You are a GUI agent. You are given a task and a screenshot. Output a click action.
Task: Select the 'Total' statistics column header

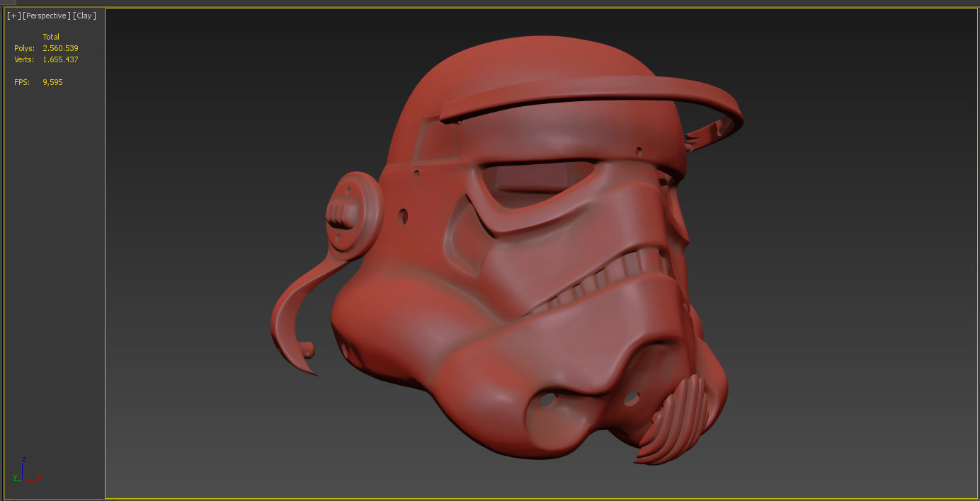(x=51, y=37)
